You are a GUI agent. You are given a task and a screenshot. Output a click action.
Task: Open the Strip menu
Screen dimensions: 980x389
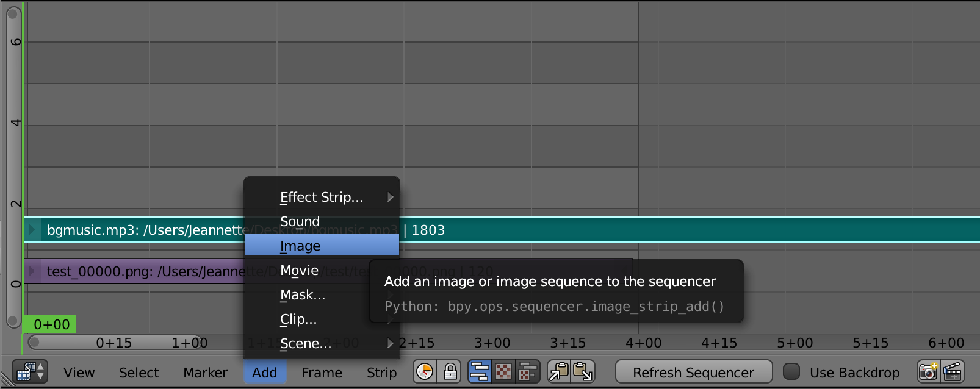tap(381, 373)
